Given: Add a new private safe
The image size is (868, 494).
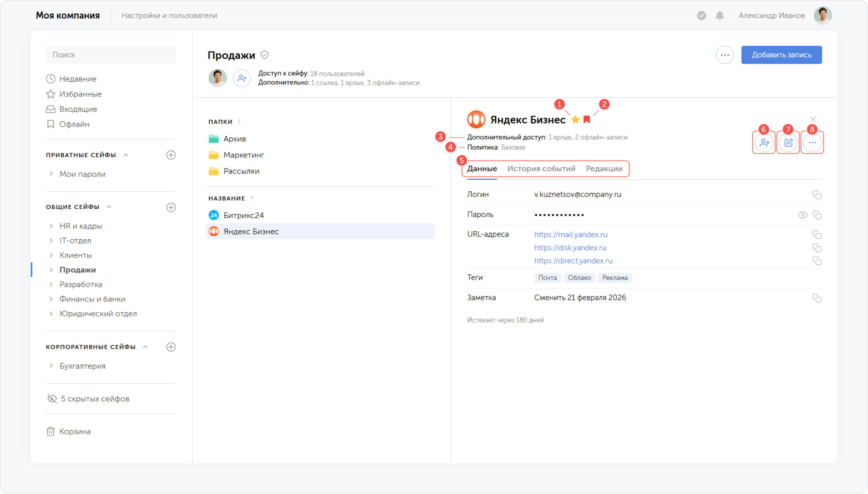Looking at the screenshot, I should (171, 155).
